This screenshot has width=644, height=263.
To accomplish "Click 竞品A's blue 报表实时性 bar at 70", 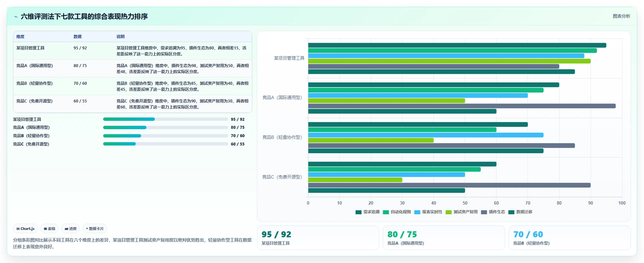I will tap(418, 95).
